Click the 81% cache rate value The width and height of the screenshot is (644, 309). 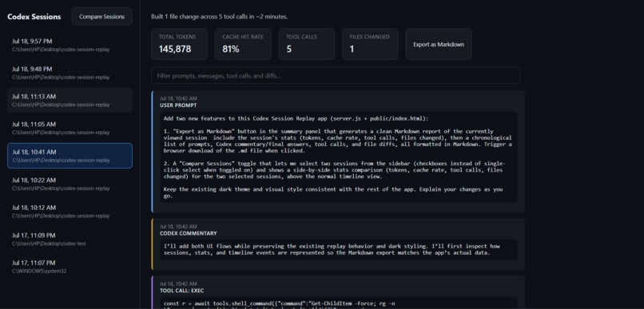(x=231, y=50)
